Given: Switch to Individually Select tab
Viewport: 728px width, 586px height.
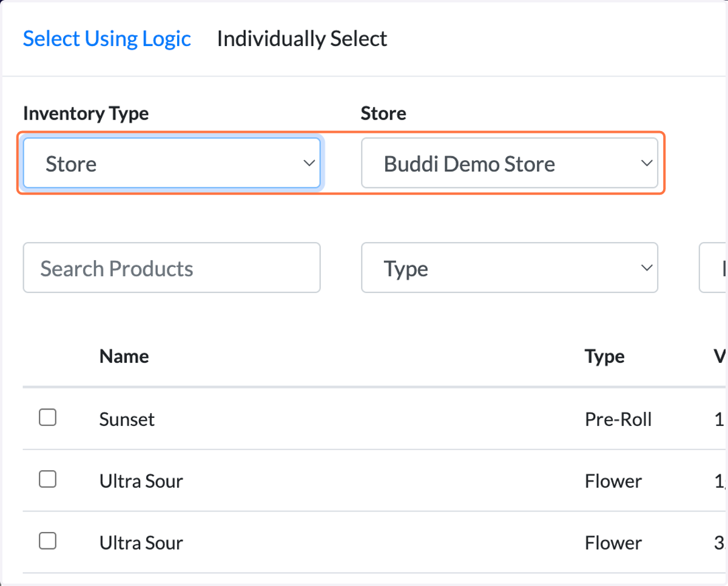Looking at the screenshot, I should click(x=302, y=39).
